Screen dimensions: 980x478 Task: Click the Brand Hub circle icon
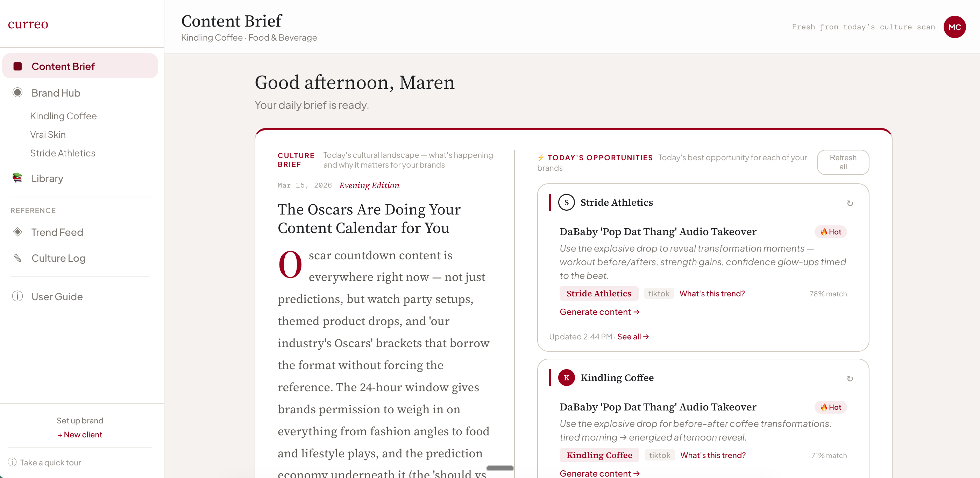click(x=17, y=92)
